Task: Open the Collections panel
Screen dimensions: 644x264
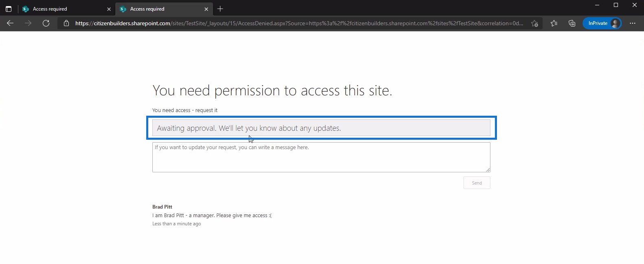Action: click(x=572, y=23)
